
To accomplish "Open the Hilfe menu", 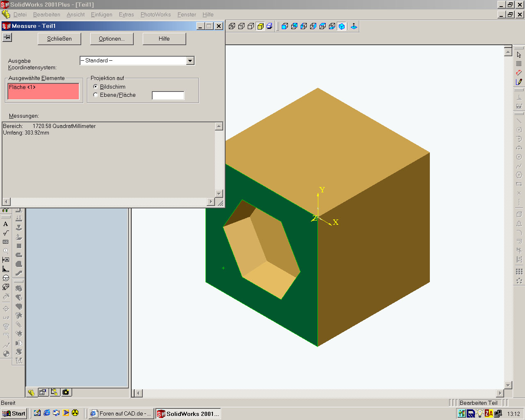I will [208, 14].
